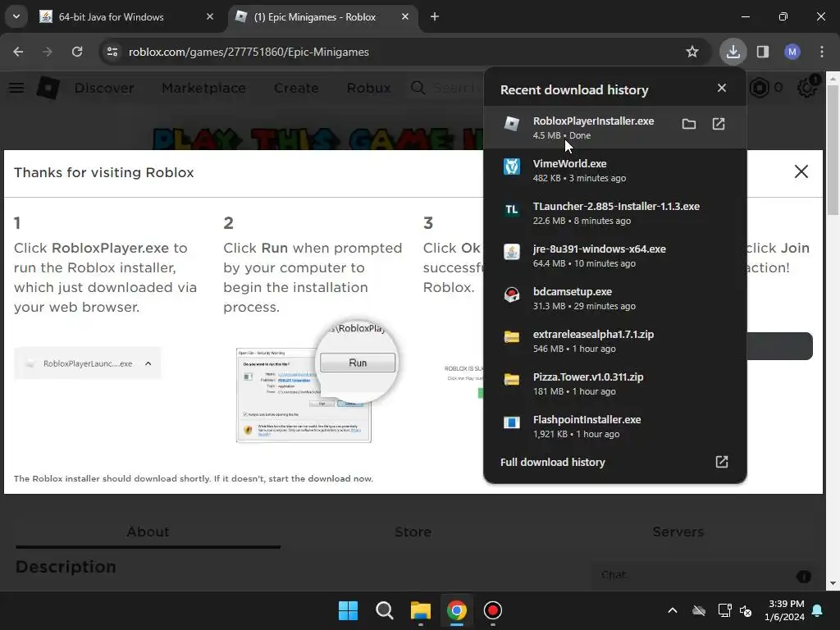Open jre-8u391-windows-x64.exe download entry
Image resolution: width=840 pixels, height=630 pixels.
(x=615, y=256)
